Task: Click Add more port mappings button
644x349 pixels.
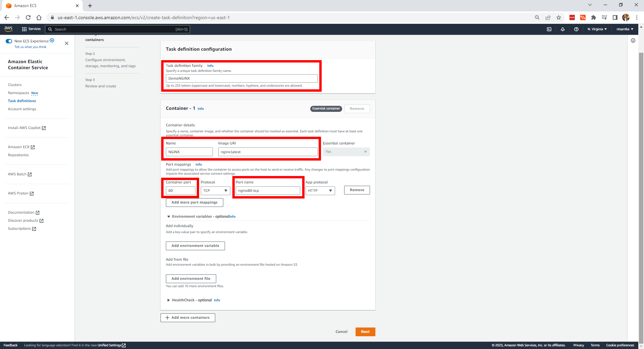Action: pos(194,203)
